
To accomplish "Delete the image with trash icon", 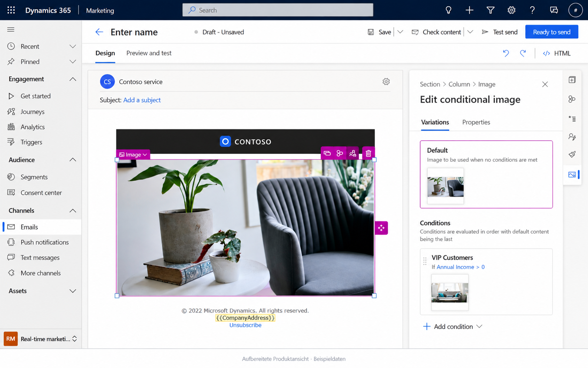I will [368, 153].
